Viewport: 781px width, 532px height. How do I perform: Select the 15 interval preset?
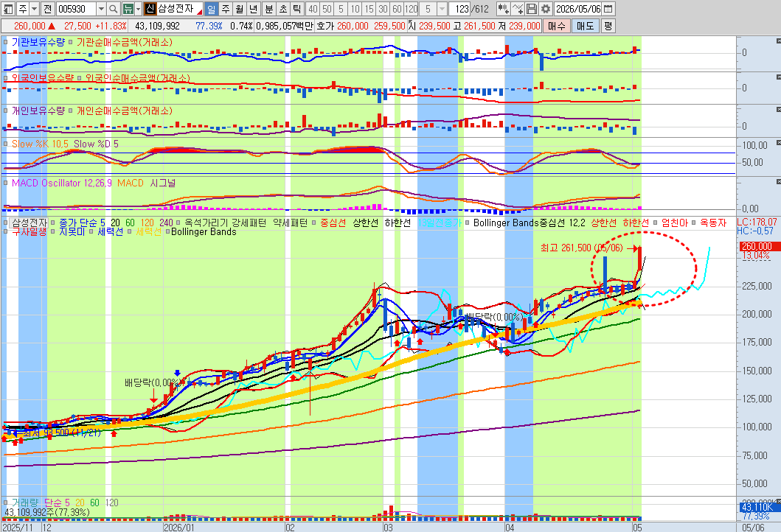(369, 8)
